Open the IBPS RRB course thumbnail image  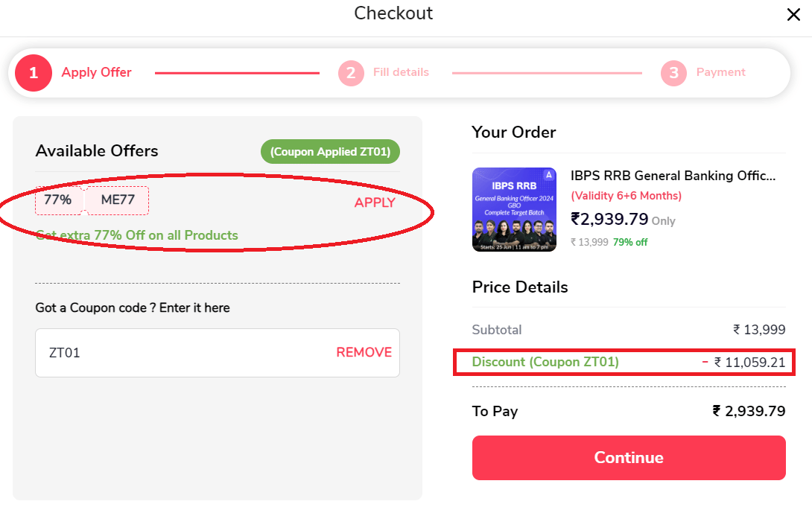513,209
